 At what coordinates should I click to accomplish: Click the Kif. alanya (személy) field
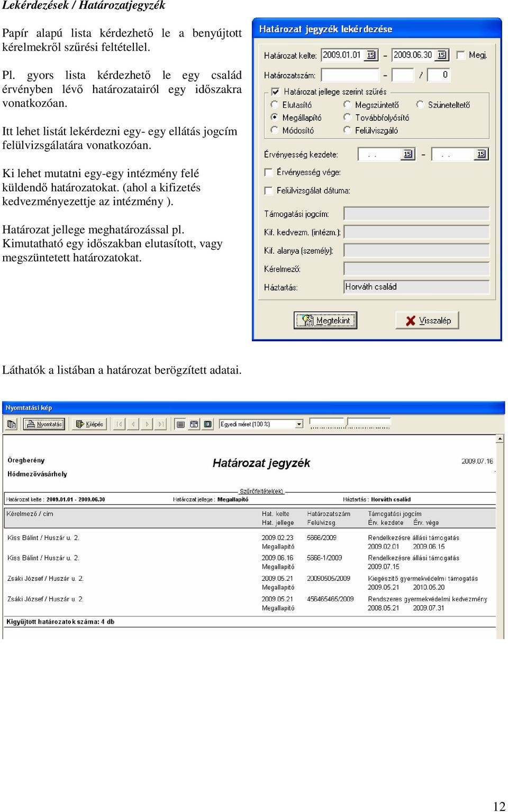tap(416, 251)
